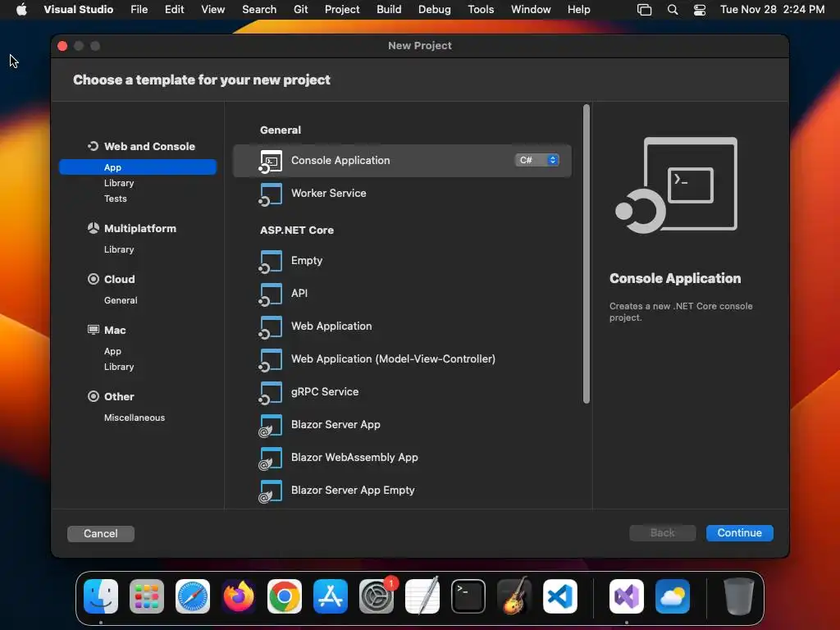The height and width of the screenshot is (630, 840).
Task: Click the date and time in menu bar
Action: coord(772,9)
